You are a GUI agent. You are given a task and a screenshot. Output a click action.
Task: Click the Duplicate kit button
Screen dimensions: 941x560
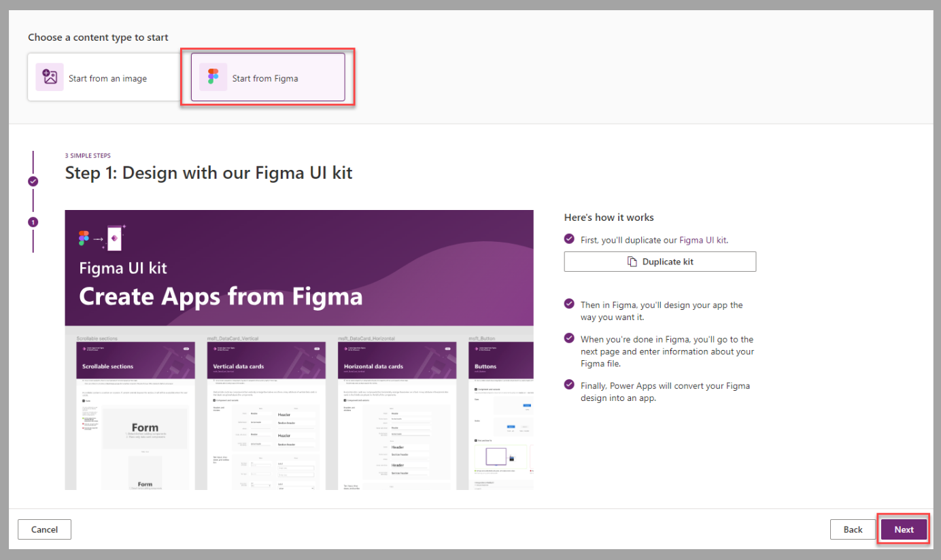[660, 262]
